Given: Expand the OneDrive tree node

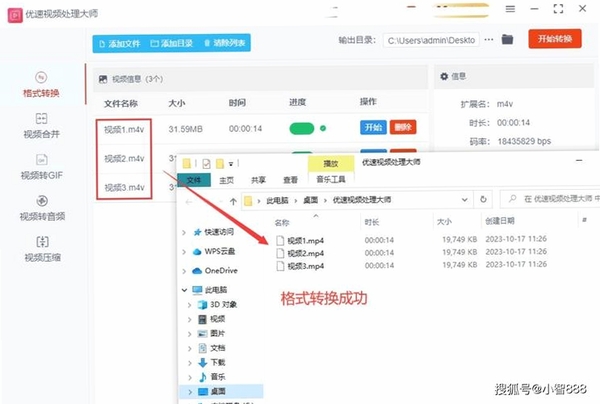Looking at the screenshot, I should pos(184,271).
